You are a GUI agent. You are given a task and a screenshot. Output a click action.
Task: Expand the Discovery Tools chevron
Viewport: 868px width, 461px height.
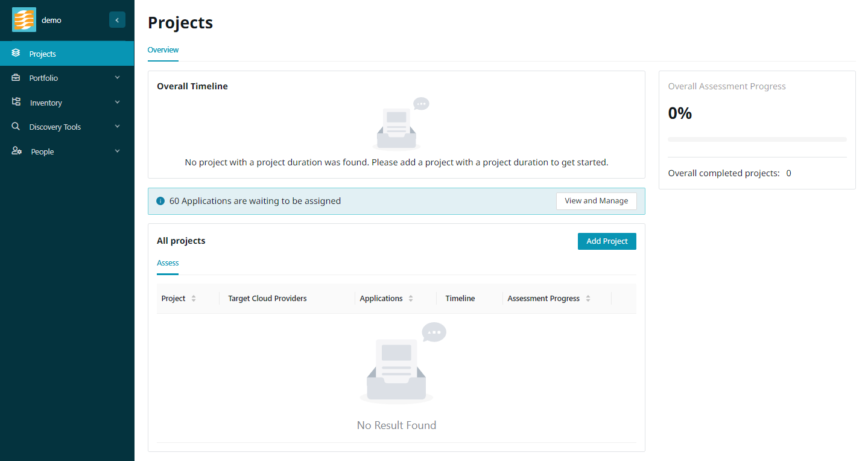tap(117, 127)
